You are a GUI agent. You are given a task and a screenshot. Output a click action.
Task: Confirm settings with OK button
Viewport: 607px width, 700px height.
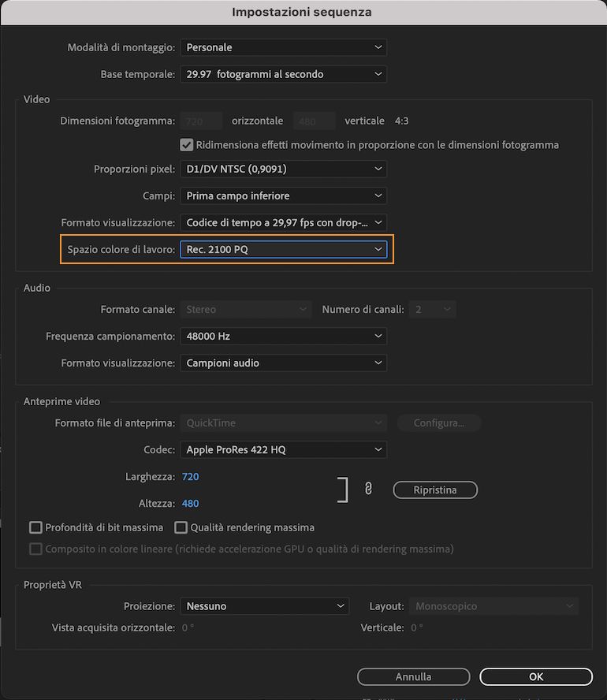coord(536,676)
